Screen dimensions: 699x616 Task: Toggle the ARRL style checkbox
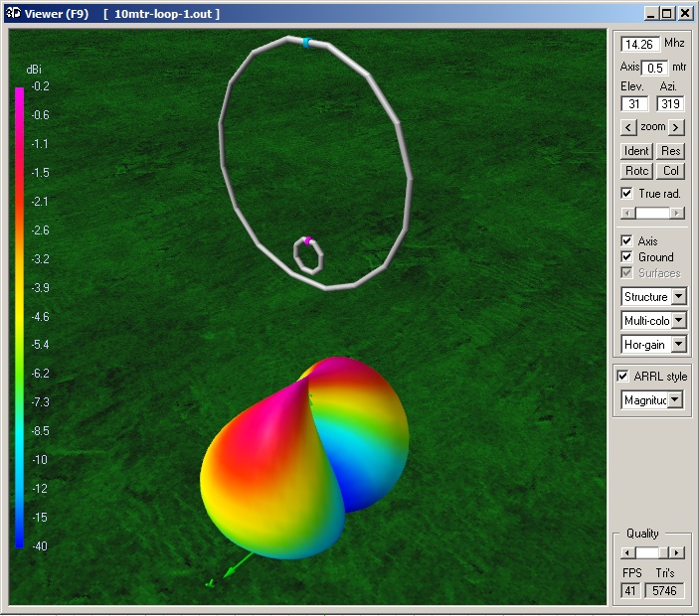pos(622,376)
